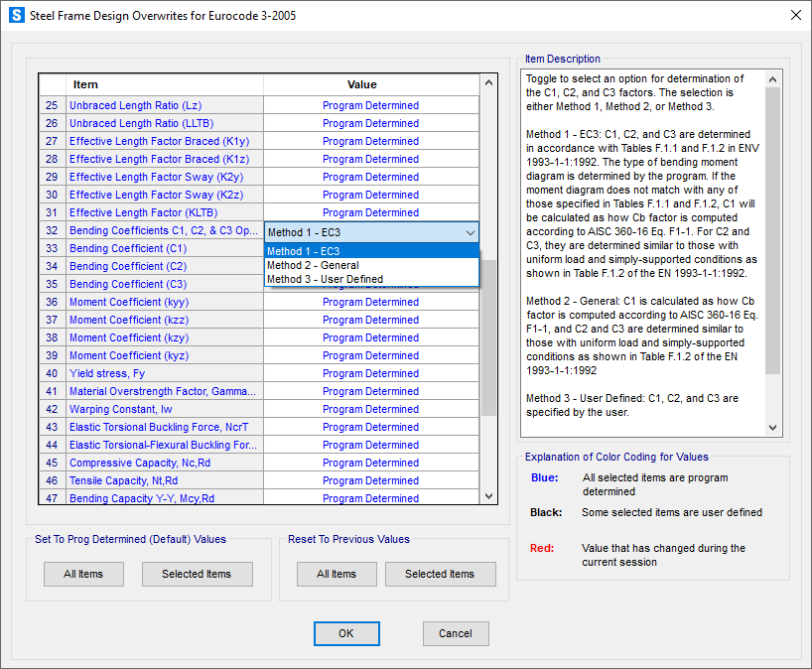Image resolution: width=812 pixels, height=669 pixels.
Task: Click Program Determined for Warping Constant, Iw
Action: [x=370, y=409]
